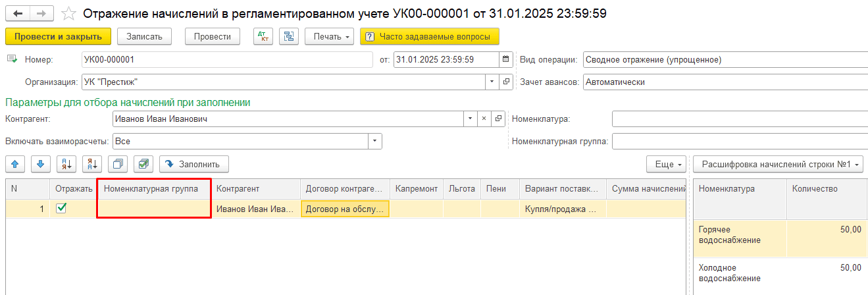Screen dimensions: 868x295
Task: Click the Зачет авансов field
Action: pyautogui.click(x=725, y=82)
